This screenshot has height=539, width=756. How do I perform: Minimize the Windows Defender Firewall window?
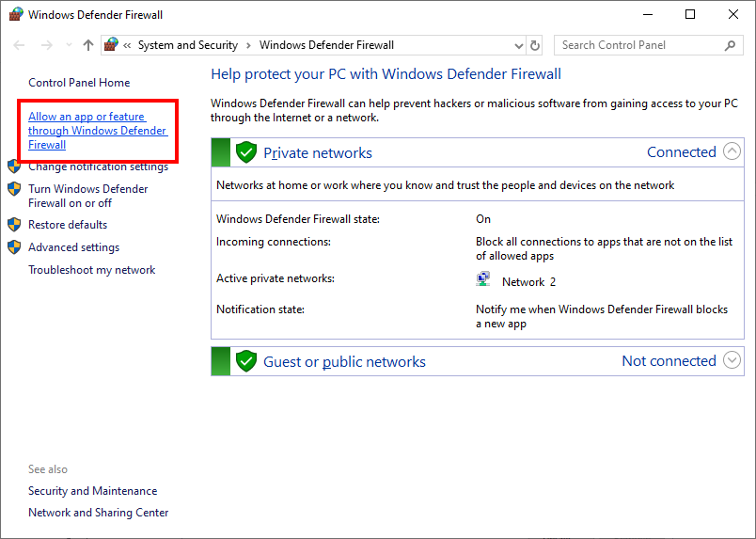coord(648,14)
